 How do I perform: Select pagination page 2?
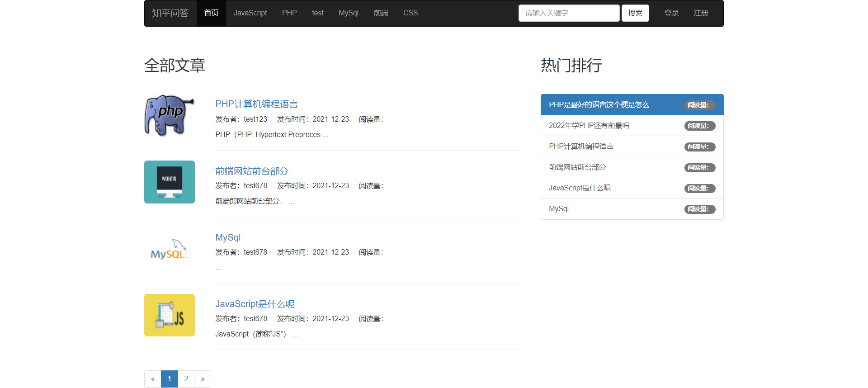point(186,379)
